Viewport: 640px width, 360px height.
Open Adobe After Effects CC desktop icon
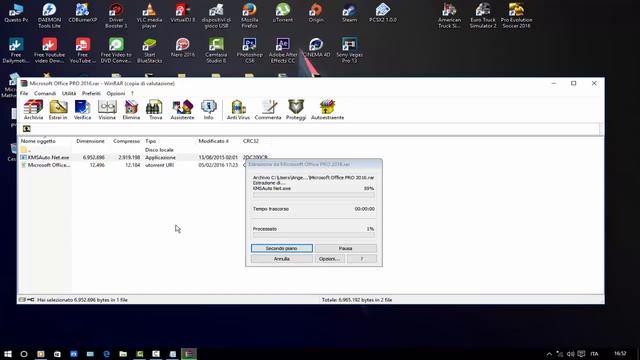pos(283,50)
